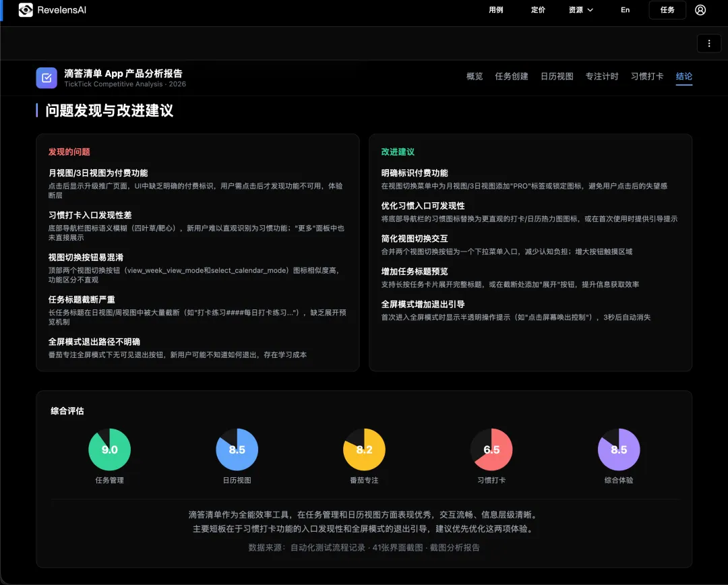Select the 结论 tab

click(684, 77)
